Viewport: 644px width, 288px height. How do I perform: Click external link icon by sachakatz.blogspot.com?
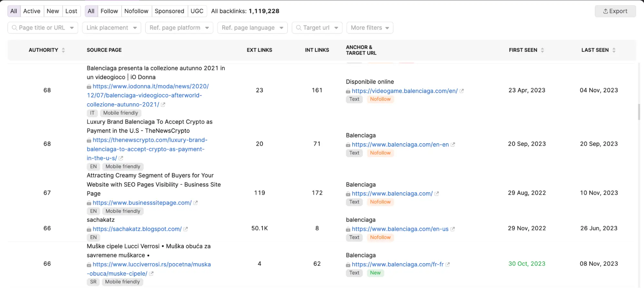(x=186, y=229)
